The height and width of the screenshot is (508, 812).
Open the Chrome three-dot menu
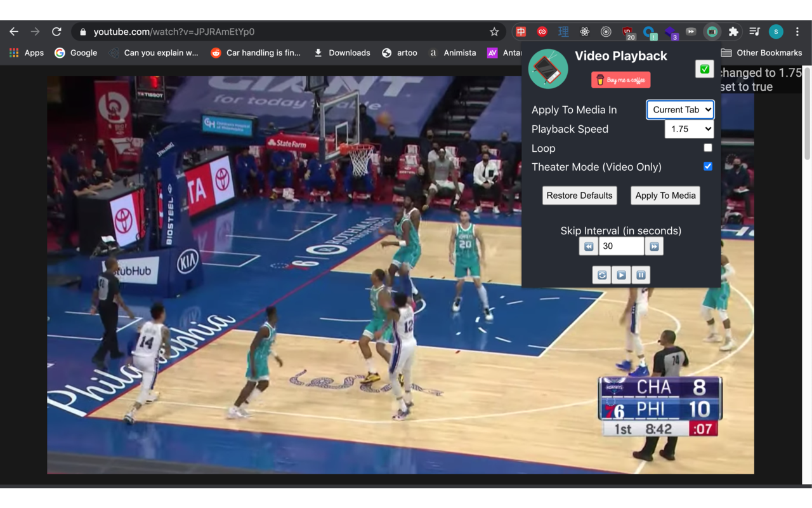[797, 31]
